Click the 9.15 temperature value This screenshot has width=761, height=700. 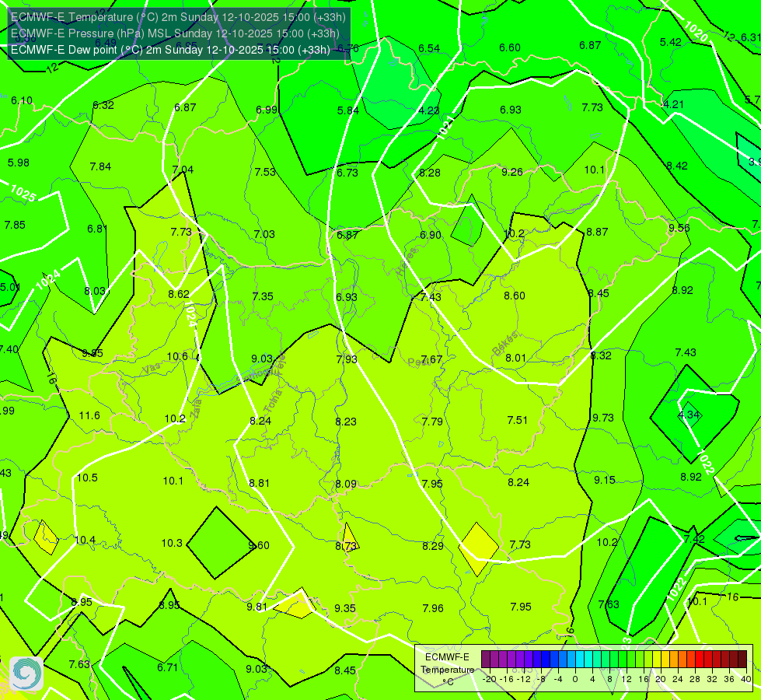point(605,480)
